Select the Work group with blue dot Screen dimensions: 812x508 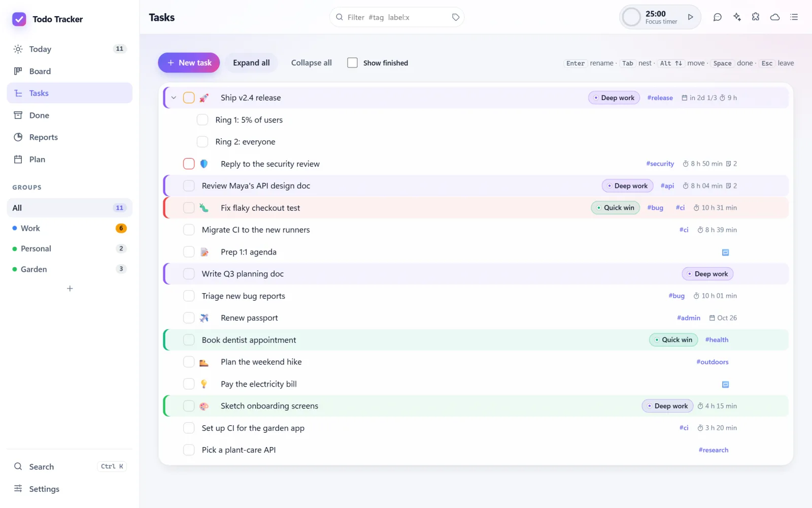point(70,229)
